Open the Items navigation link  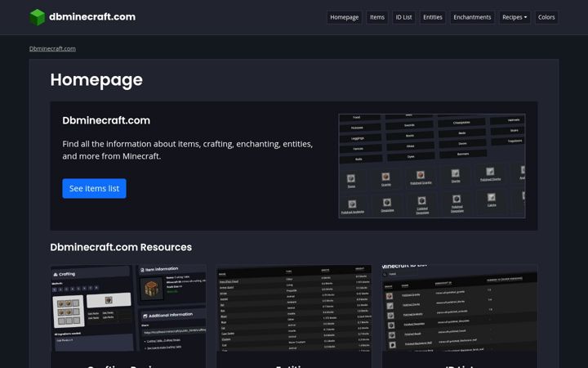point(376,17)
